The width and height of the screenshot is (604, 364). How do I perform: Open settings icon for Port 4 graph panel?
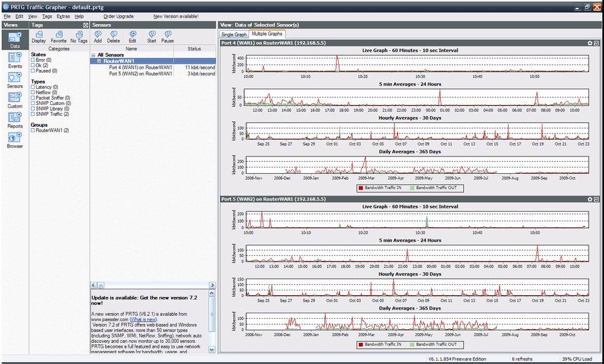(x=590, y=43)
